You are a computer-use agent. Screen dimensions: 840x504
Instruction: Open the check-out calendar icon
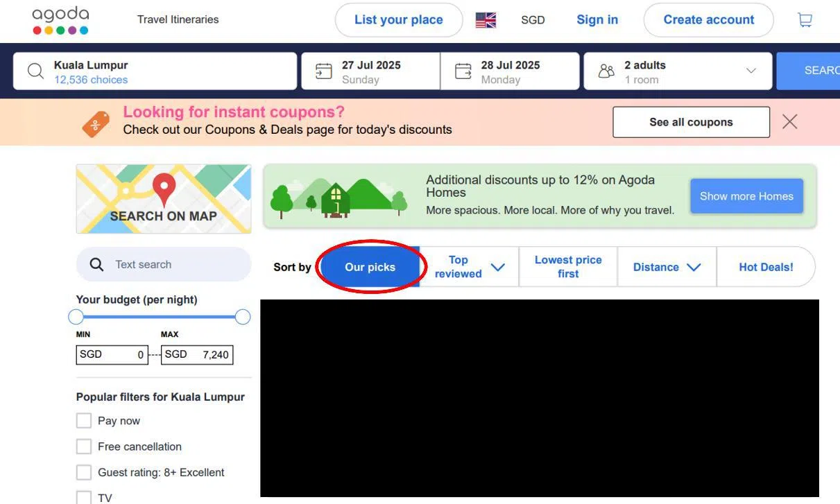[x=463, y=71]
